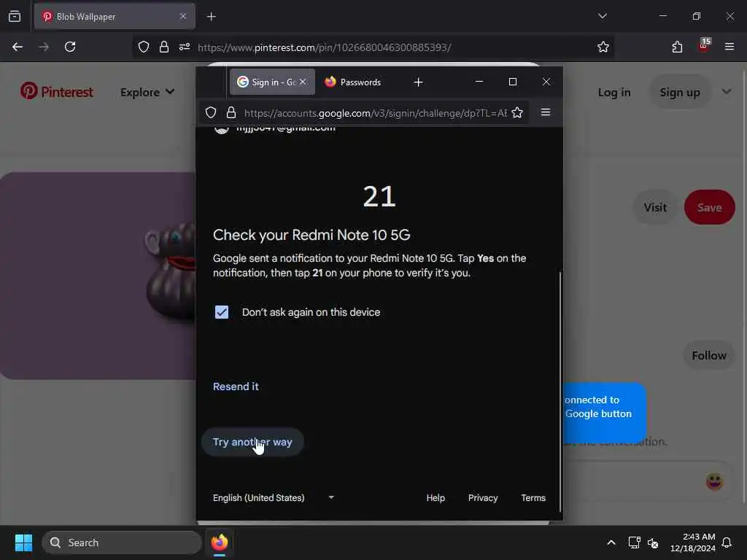
Task: Reload the Pinterest page
Action: pos(70,47)
